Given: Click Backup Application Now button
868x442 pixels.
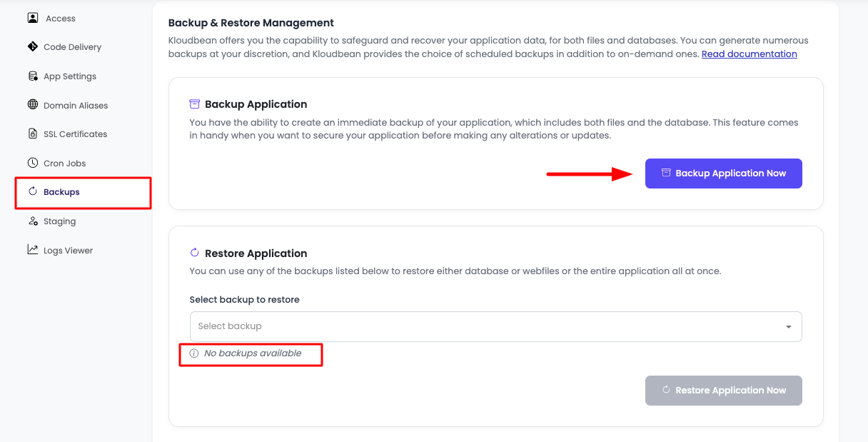Looking at the screenshot, I should point(723,173).
